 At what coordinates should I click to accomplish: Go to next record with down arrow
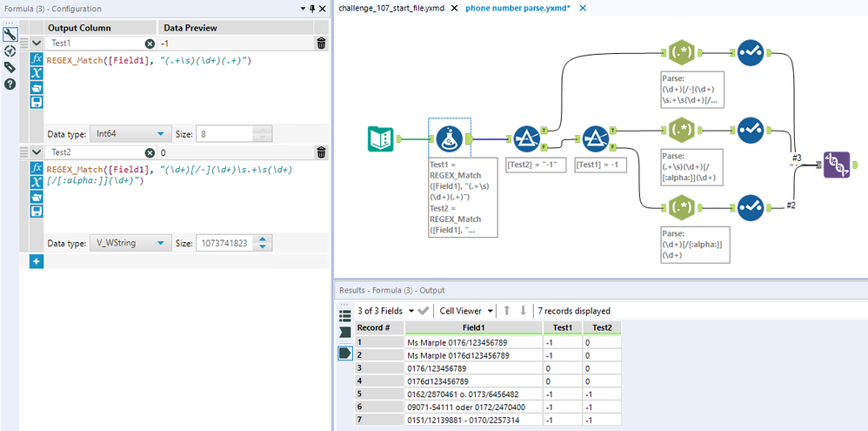[x=523, y=311]
